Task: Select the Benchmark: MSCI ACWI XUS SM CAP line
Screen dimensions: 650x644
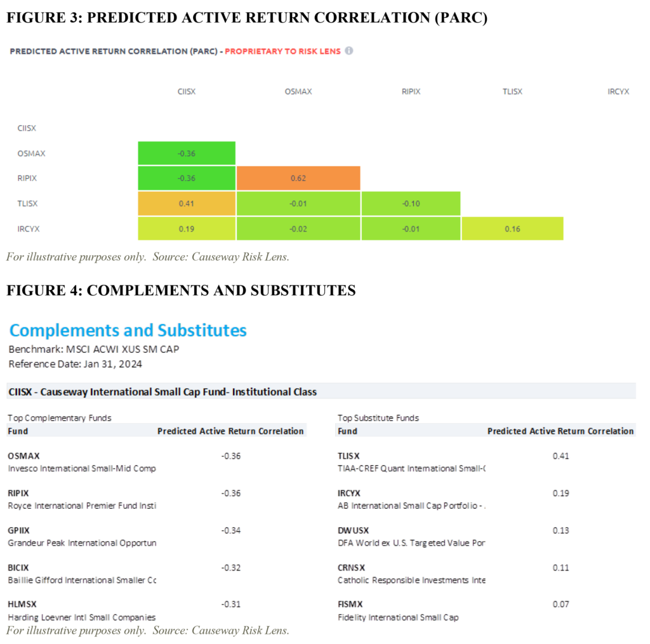Action: point(94,350)
